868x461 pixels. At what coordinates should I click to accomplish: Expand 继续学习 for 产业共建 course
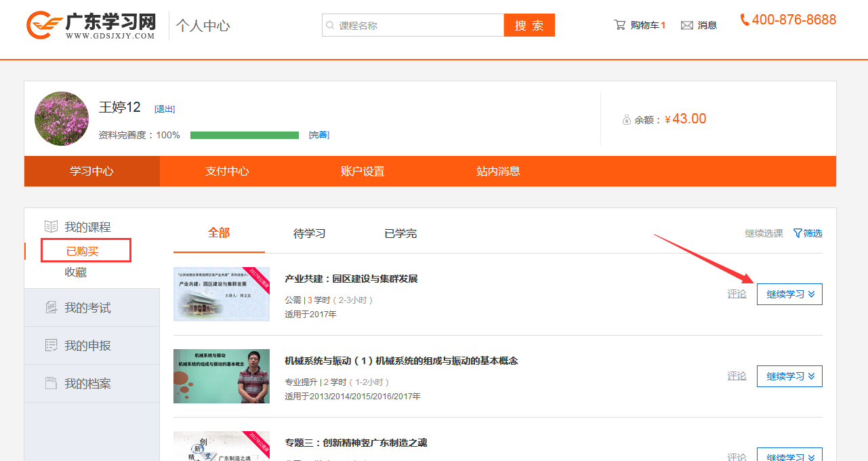pyautogui.click(x=789, y=294)
